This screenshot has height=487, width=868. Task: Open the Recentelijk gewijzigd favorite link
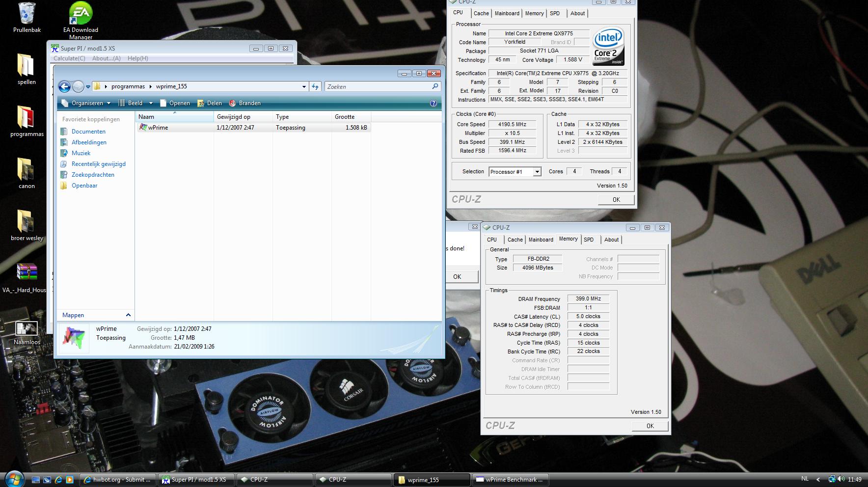(99, 164)
